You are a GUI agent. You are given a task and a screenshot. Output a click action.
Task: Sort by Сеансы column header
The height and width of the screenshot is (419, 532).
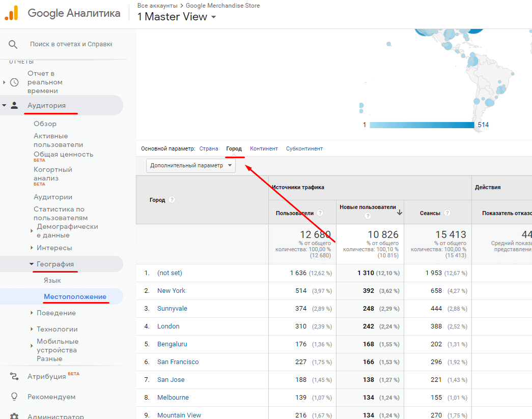pos(430,213)
